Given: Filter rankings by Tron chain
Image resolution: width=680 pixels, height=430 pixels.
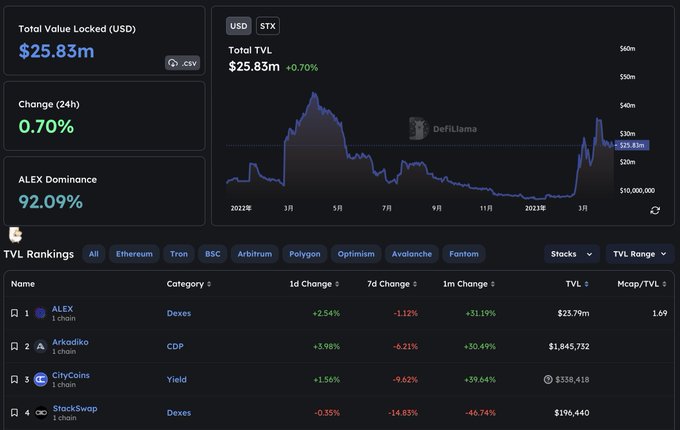Looking at the screenshot, I should pyautogui.click(x=179, y=254).
